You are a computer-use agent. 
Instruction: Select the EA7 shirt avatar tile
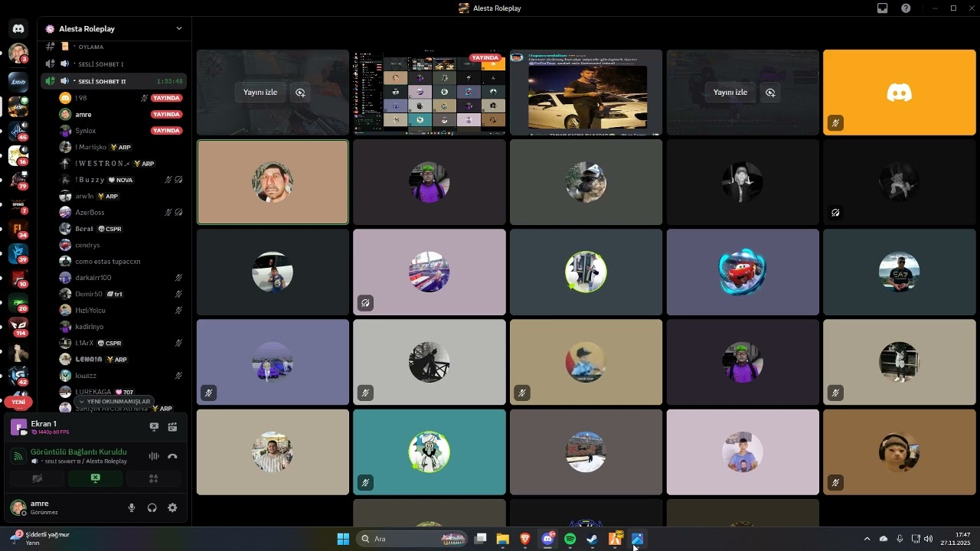point(899,272)
